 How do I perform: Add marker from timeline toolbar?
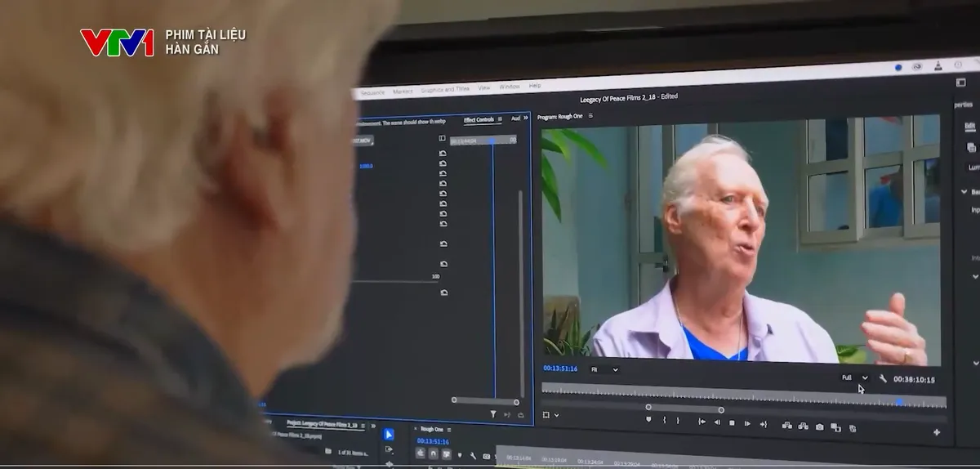460,455
